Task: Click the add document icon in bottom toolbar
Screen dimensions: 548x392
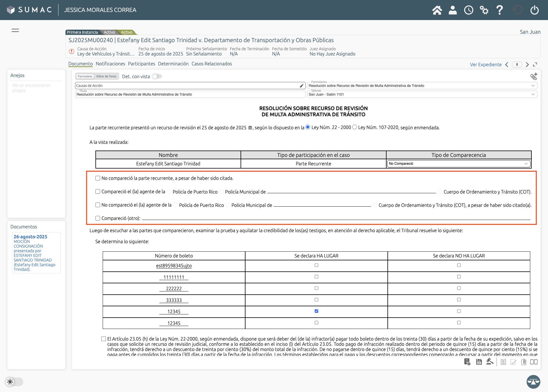Action: pos(467,362)
